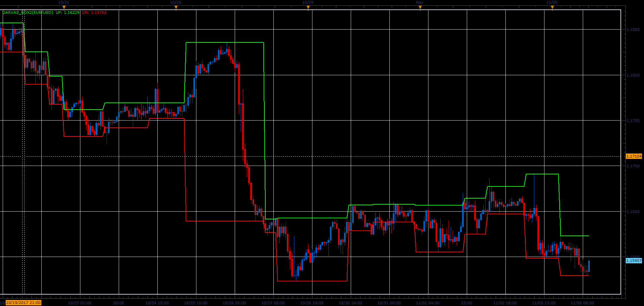Click the 23:00 time axis label
The height and width of the screenshot is (306, 644).
[x=466, y=303]
